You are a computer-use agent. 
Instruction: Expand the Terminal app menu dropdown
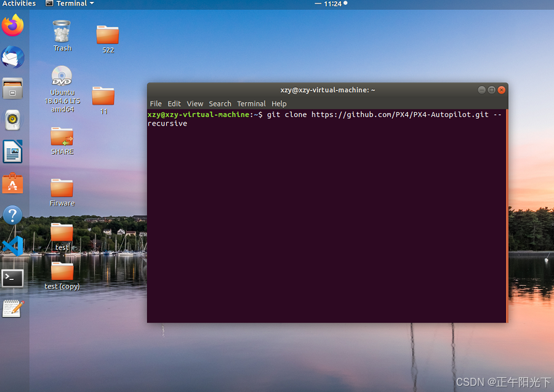coord(70,4)
